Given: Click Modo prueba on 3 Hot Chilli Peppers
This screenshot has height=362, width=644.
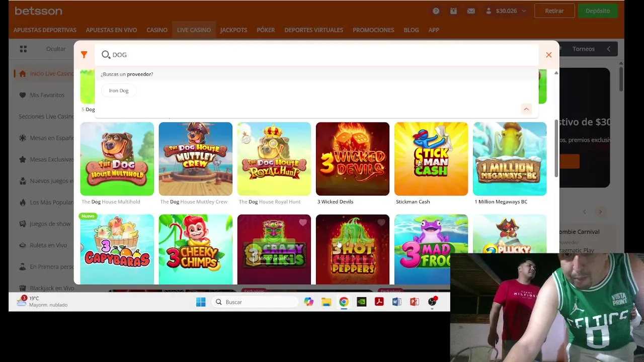Looking at the screenshot, I should (352, 258).
